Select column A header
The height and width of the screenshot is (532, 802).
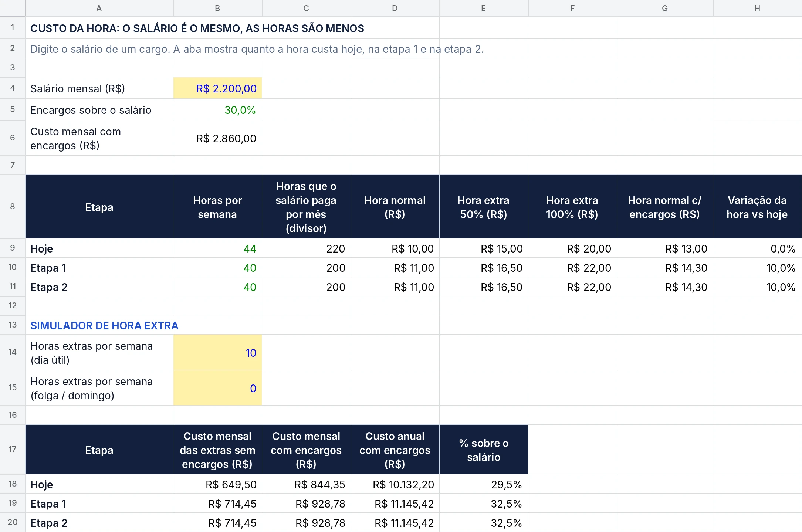point(99,8)
